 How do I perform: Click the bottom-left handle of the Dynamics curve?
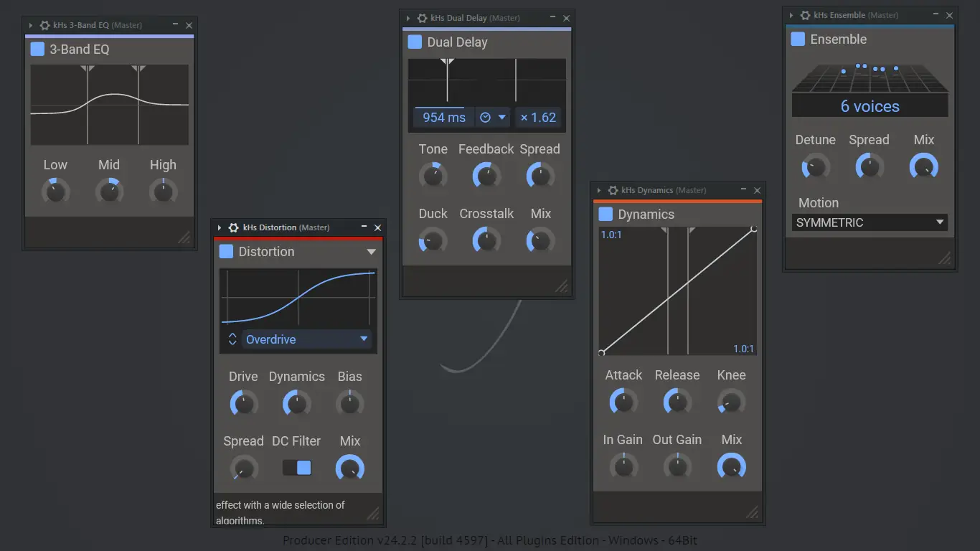pos(601,352)
